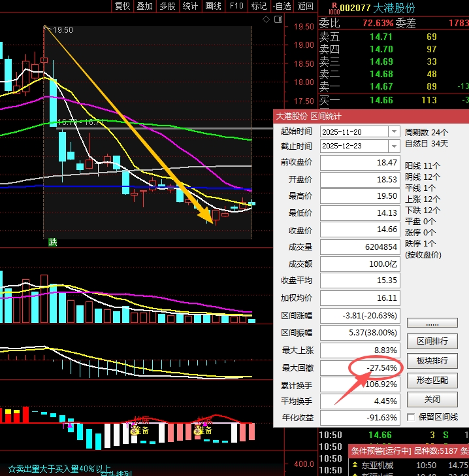Viewport: 469px width, 476px height.
Task: Open the 统计 statistics menu
Action: (x=190, y=6)
